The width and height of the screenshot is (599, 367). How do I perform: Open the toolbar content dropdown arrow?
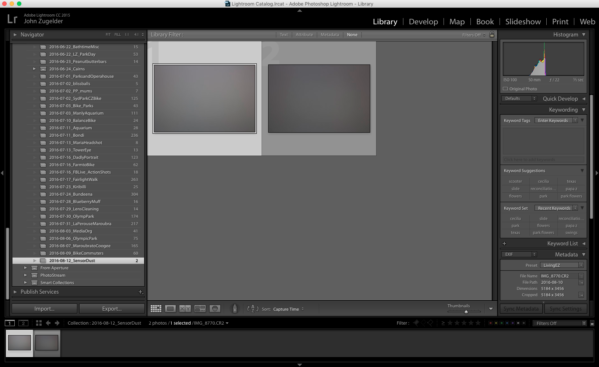coord(491,309)
